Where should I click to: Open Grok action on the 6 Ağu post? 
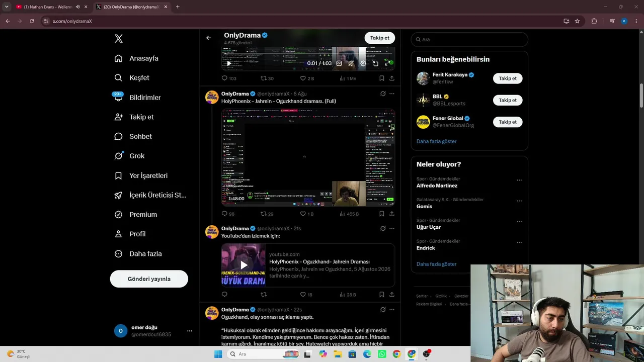pos(383,94)
